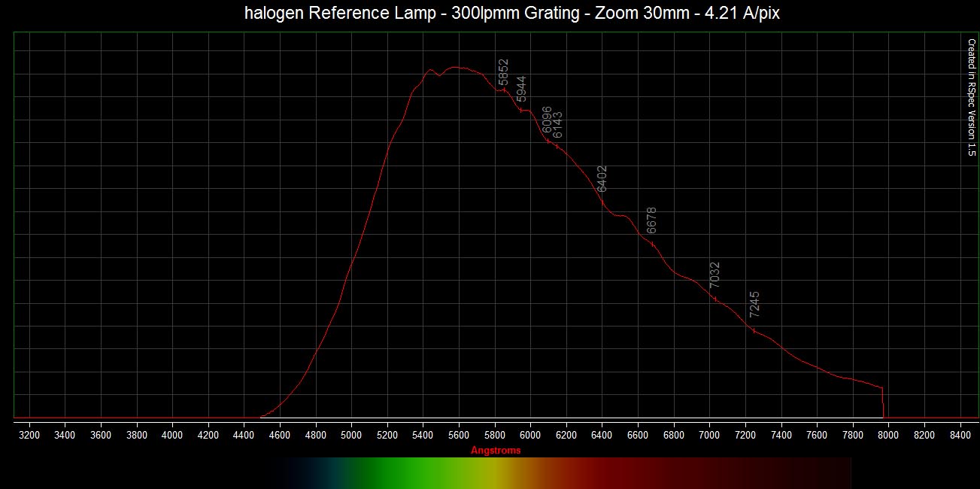Click the red Angstroms axis label
The height and width of the screenshot is (489, 980).
click(496, 451)
